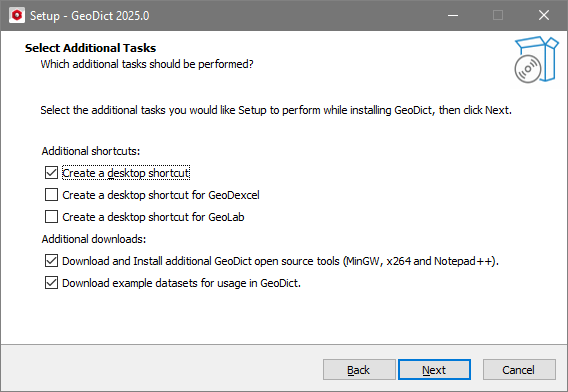The width and height of the screenshot is (568, 392).
Task: Enable desktop shortcut for GeoLab
Action: coord(51,217)
